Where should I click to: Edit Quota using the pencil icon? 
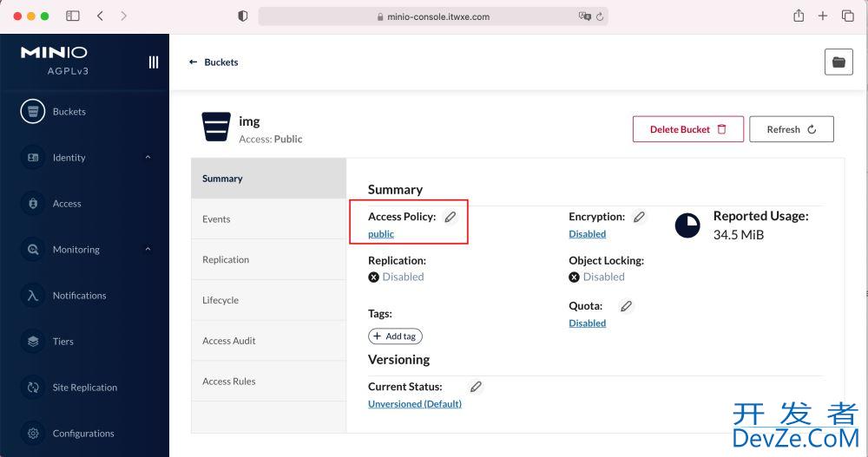pyautogui.click(x=626, y=306)
